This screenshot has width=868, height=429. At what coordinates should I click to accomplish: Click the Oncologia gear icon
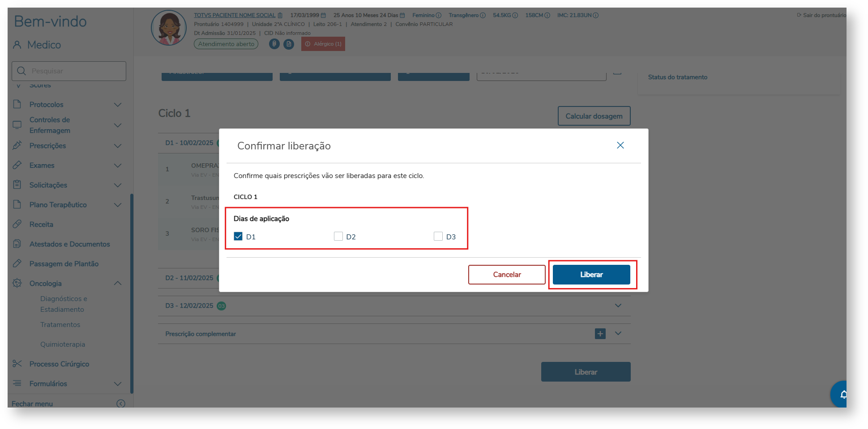(17, 283)
